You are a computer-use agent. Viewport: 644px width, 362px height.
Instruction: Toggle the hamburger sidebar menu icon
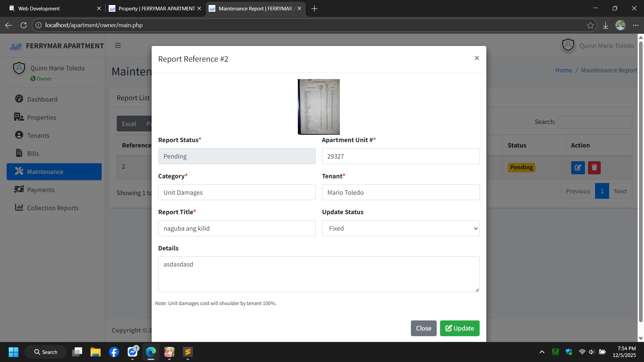coord(118,46)
